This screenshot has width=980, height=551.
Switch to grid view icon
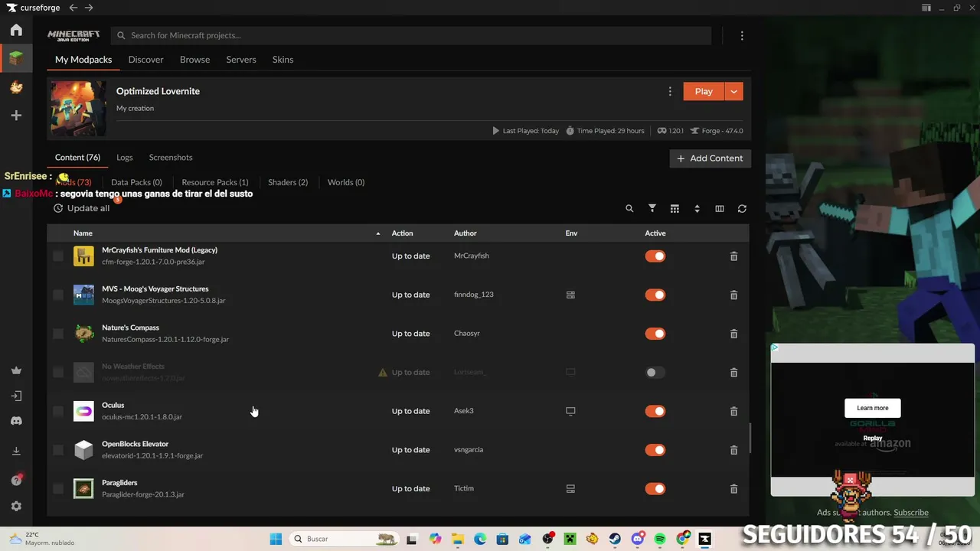click(x=675, y=208)
